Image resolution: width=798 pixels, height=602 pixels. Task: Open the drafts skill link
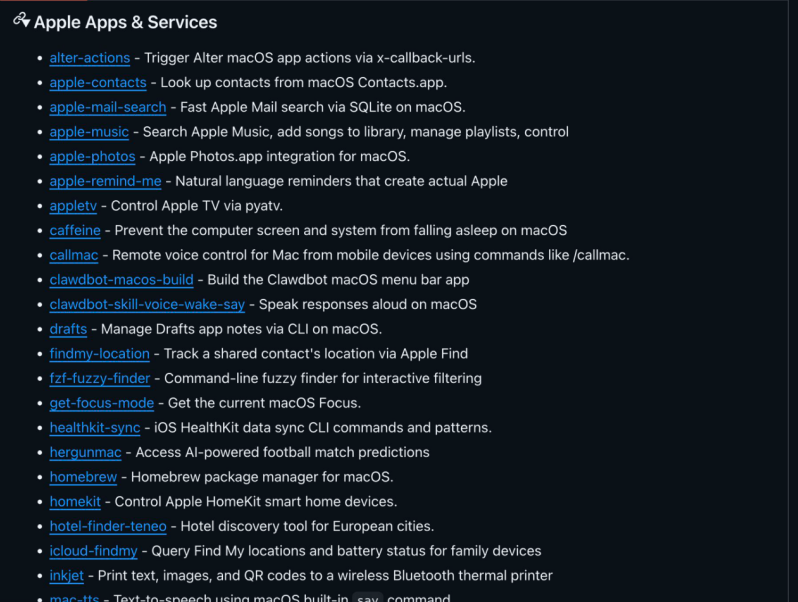(x=68, y=329)
